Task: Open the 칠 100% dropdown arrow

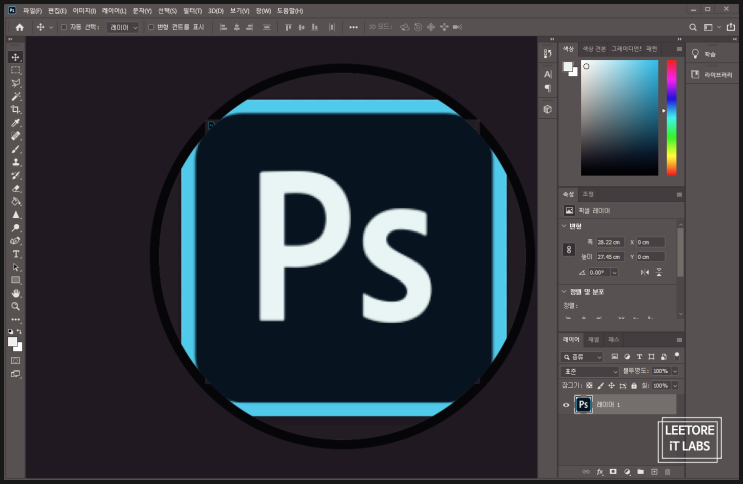Action: point(675,386)
